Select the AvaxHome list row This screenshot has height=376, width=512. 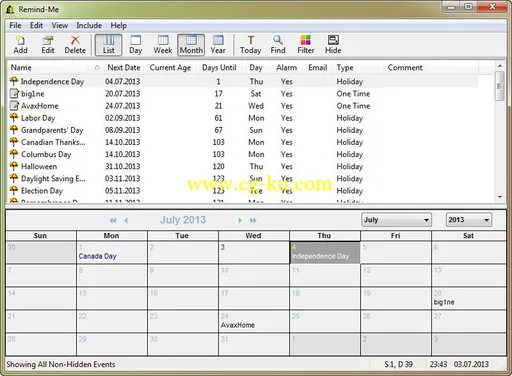point(243,106)
